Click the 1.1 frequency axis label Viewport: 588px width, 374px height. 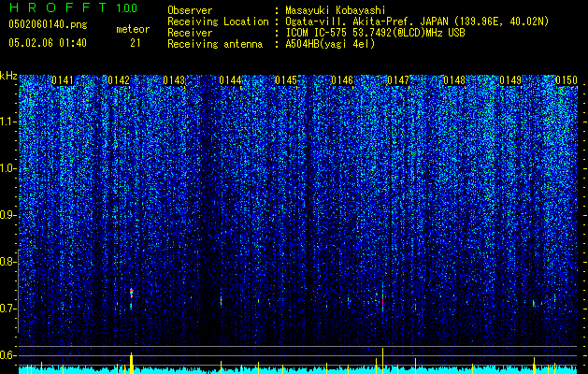(x=8, y=122)
